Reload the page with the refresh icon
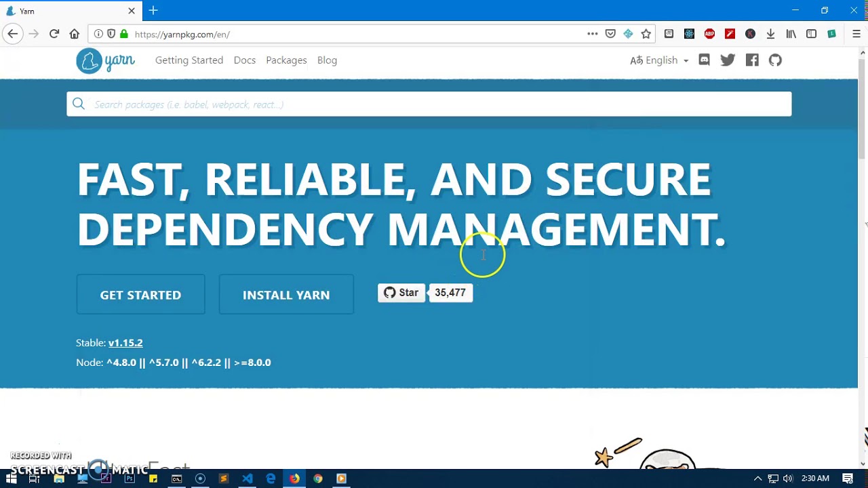Viewport: 868px width, 488px height. tap(54, 34)
